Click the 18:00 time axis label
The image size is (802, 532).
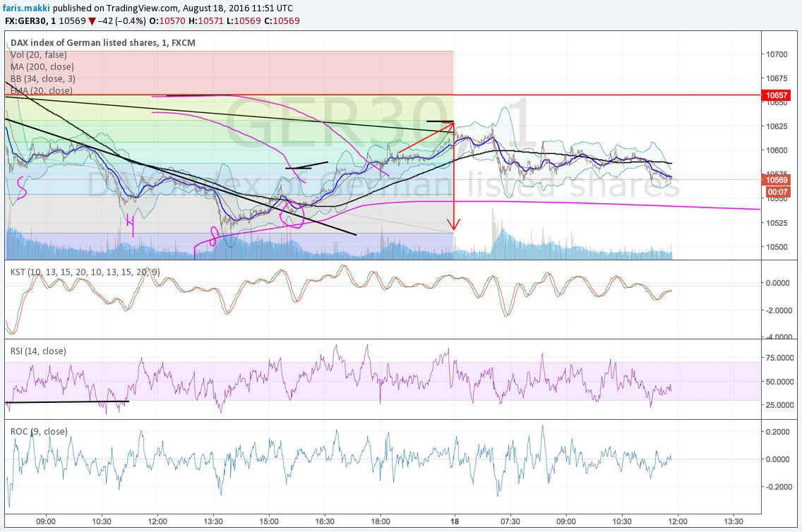click(381, 521)
